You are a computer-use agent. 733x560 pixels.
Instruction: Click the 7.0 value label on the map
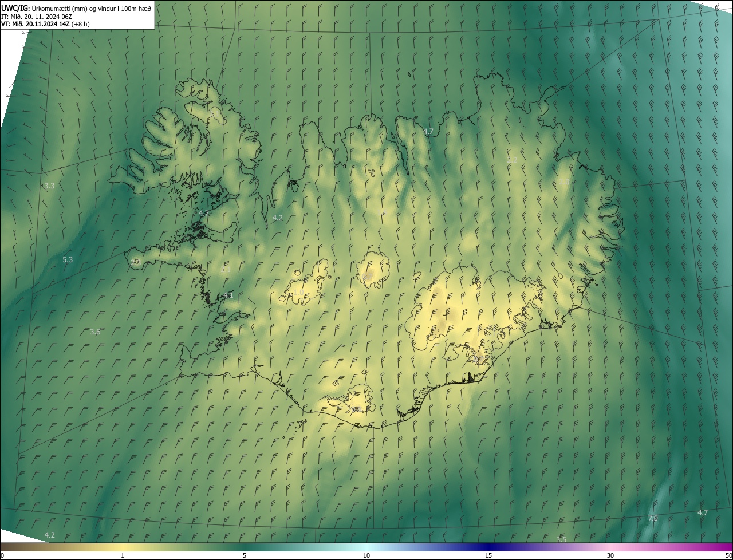pyautogui.click(x=653, y=518)
